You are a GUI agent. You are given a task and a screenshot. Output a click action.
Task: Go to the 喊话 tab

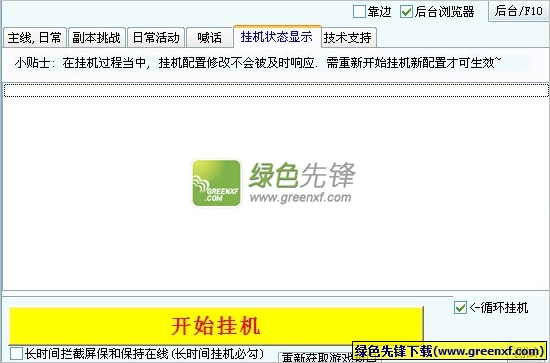pyautogui.click(x=209, y=38)
